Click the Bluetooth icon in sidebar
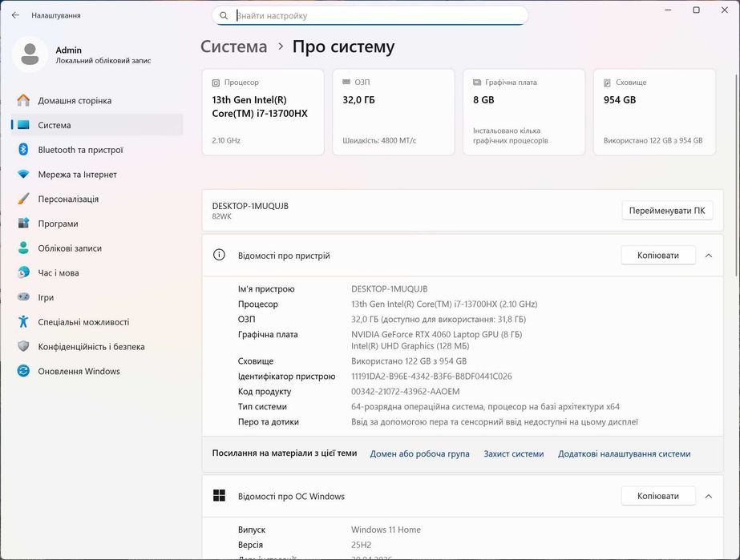 click(23, 150)
